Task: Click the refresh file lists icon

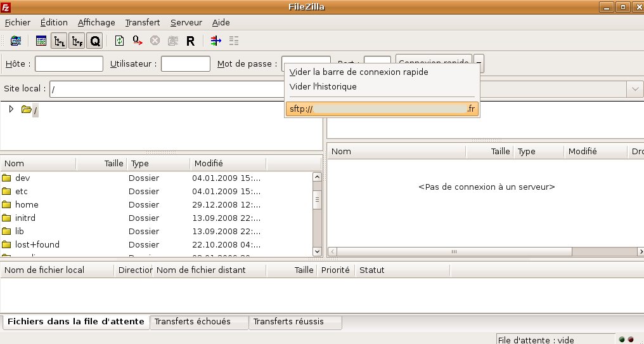Action: pyautogui.click(x=120, y=41)
